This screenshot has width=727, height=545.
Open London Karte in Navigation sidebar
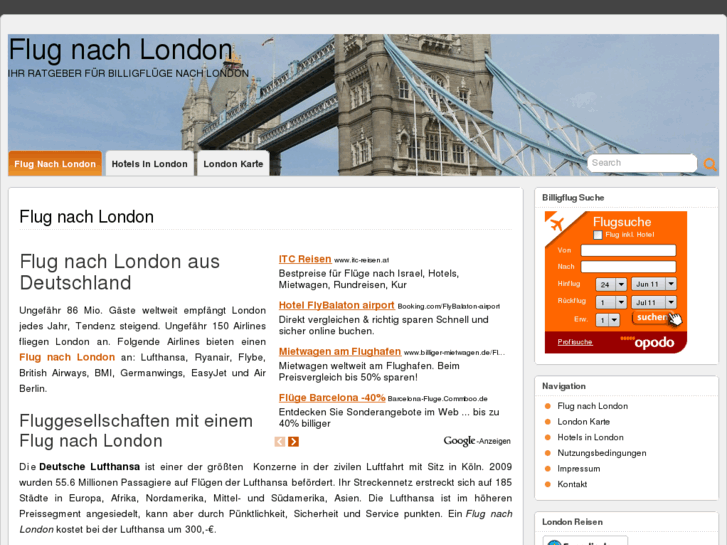[583, 422]
